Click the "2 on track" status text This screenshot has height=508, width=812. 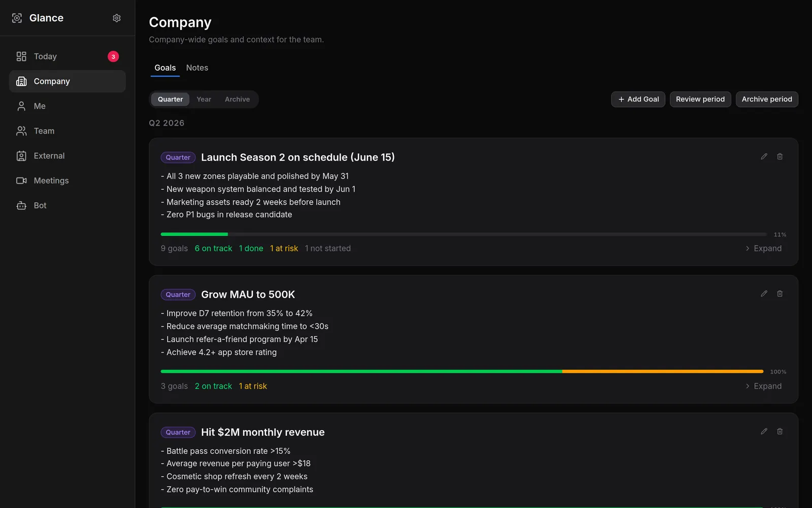pos(213,386)
